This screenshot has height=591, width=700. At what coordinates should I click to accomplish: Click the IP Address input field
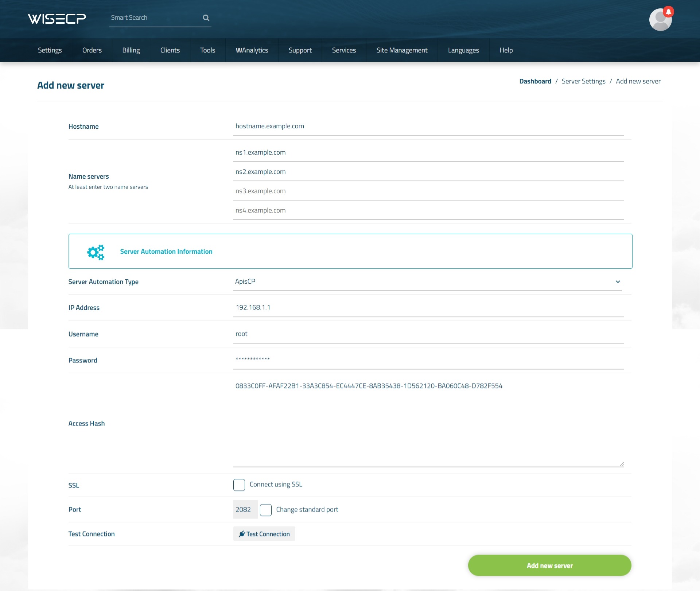pyautogui.click(x=428, y=308)
